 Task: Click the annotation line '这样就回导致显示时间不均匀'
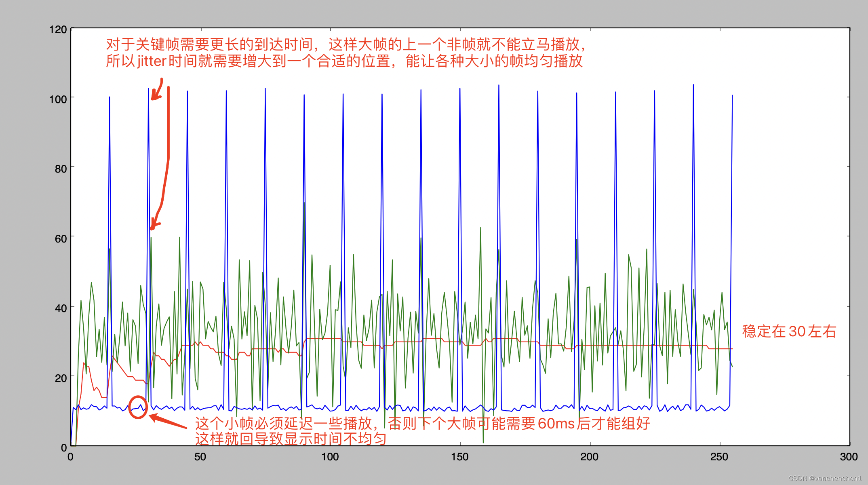pyautogui.click(x=291, y=439)
